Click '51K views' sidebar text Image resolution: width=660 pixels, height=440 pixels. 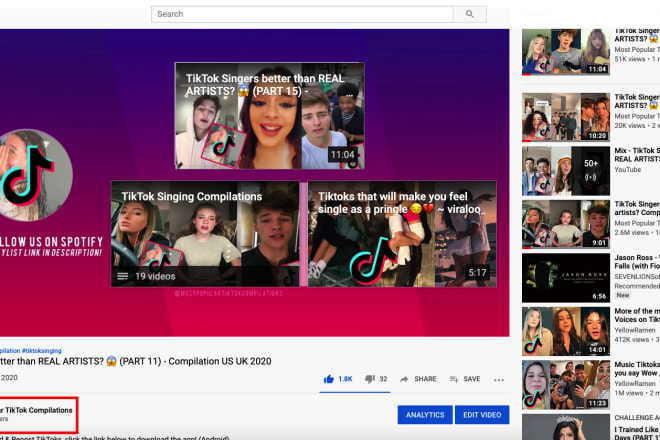pos(630,59)
